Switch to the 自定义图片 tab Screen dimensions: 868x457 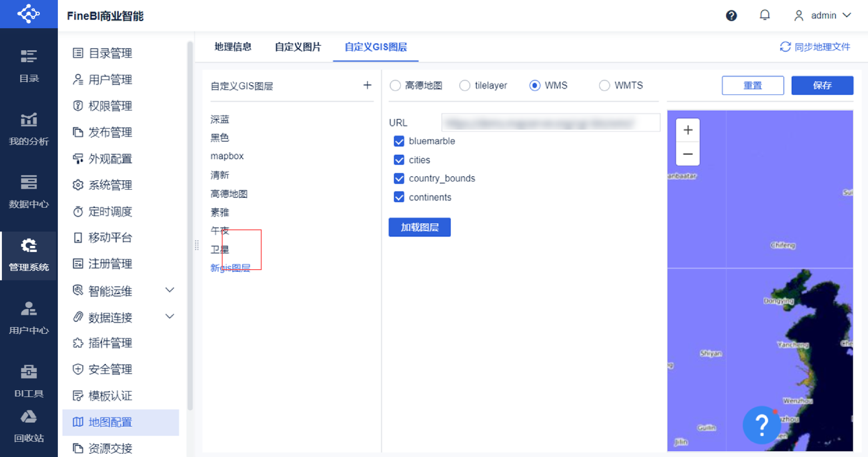coord(298,47)
